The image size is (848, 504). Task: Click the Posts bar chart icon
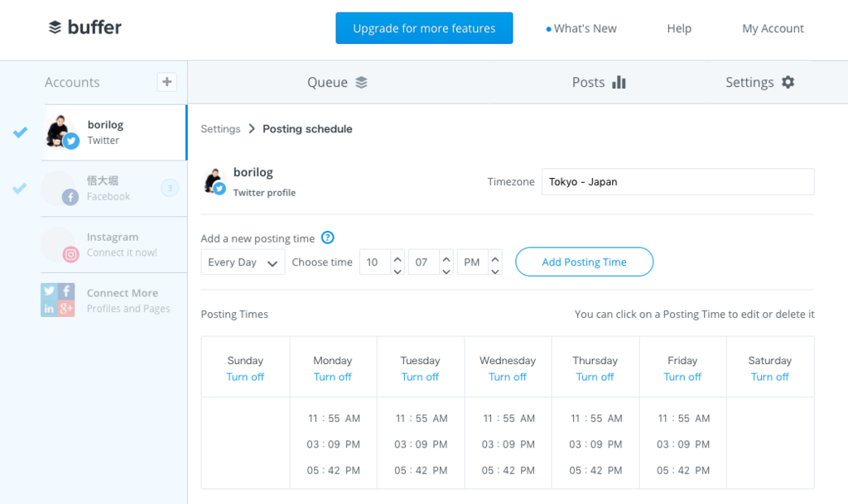(x=619, y=82)
